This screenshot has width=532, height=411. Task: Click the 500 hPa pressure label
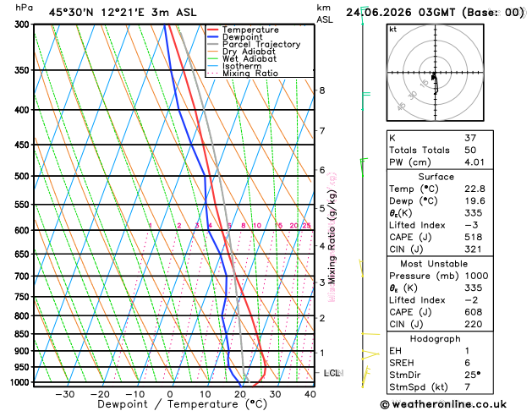pyautogui.click(x=24, y=176)
